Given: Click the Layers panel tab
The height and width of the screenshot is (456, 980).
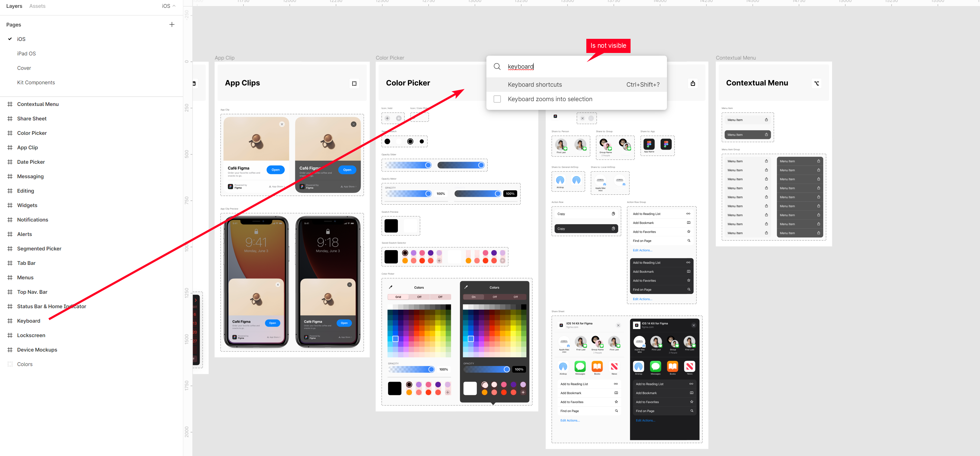Looking at the screenshot, I should click(14, 6).
